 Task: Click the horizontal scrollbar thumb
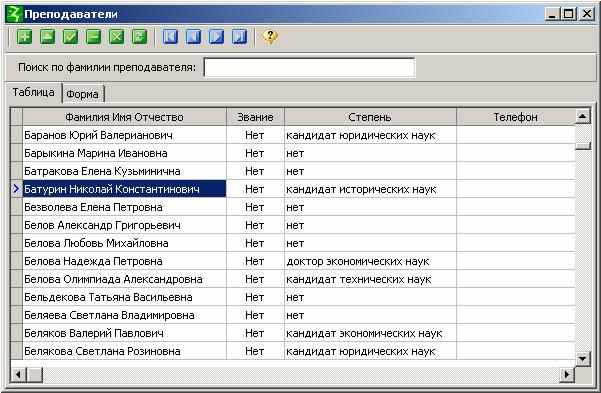coord(35,375)
